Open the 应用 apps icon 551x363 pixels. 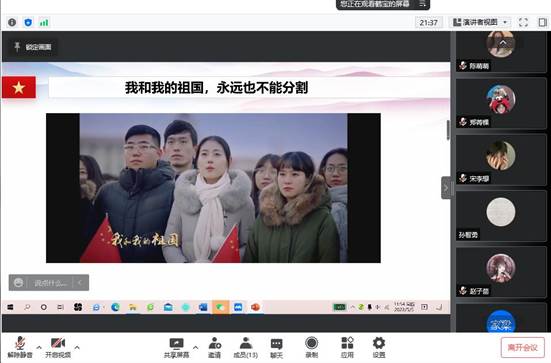[x=347, y=348]
